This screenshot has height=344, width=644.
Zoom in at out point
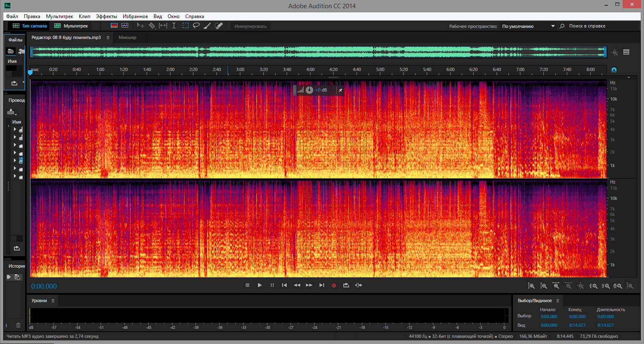(605, 286)
